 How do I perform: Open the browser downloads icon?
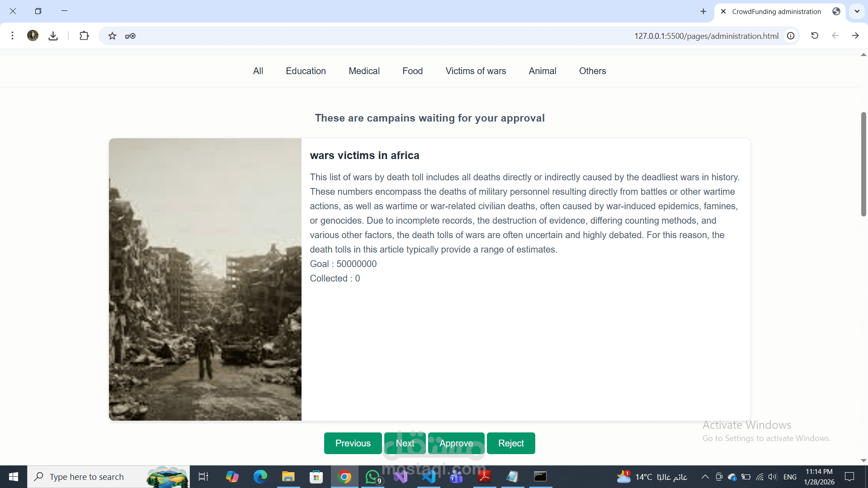coord(53,36)
